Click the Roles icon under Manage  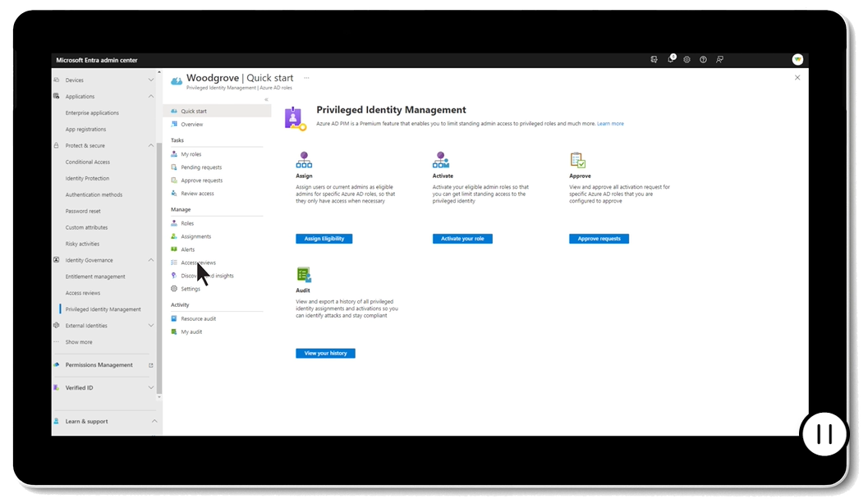click(174, 223)
